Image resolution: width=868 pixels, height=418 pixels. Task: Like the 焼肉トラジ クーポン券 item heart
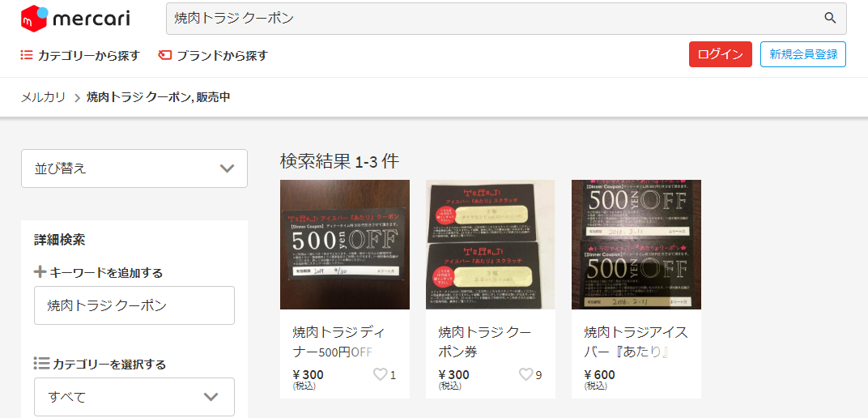[525, 375]
